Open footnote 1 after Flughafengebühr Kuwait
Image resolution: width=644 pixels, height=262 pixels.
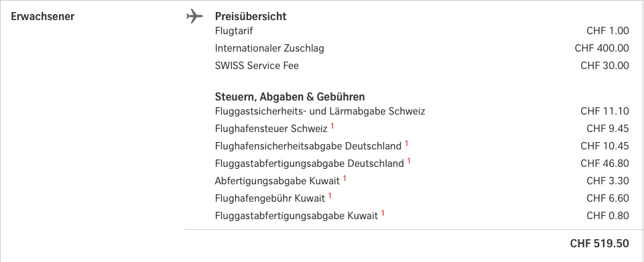(330, 196)
